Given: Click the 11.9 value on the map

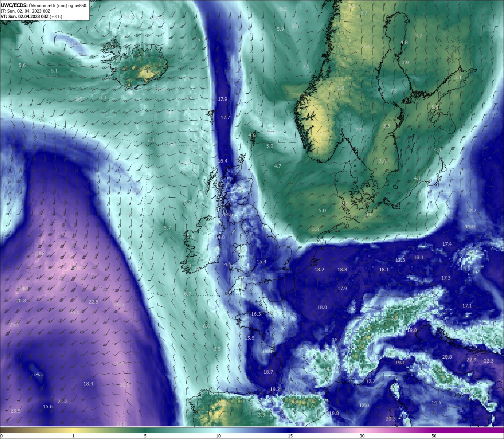Looking at the screenshot, I should [x=470, y=226].
